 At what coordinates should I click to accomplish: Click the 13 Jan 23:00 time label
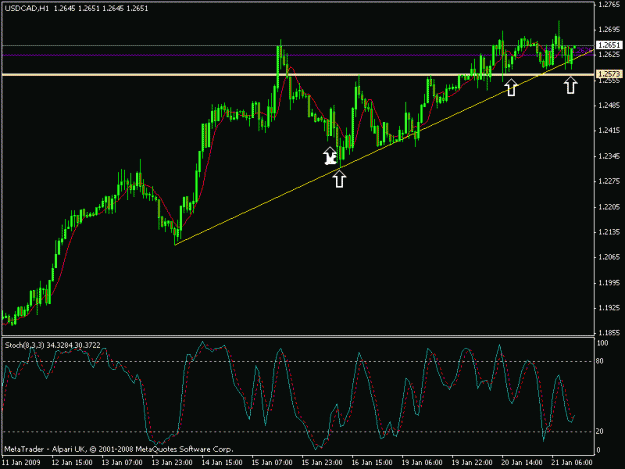(172, 463)
